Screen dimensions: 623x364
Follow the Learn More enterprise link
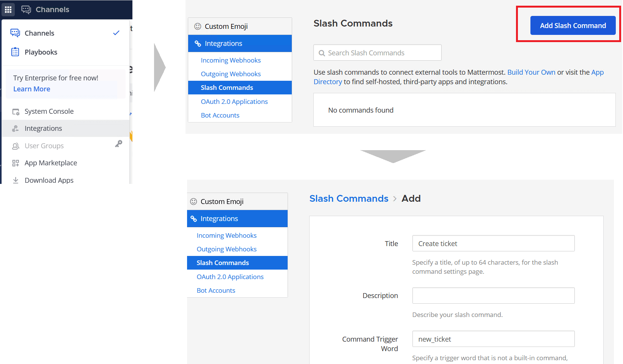coord(32,89)
